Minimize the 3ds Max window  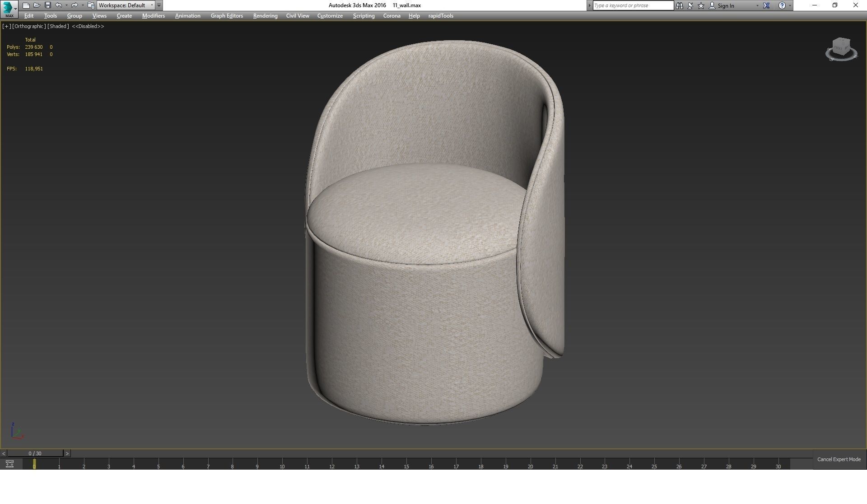815,5
